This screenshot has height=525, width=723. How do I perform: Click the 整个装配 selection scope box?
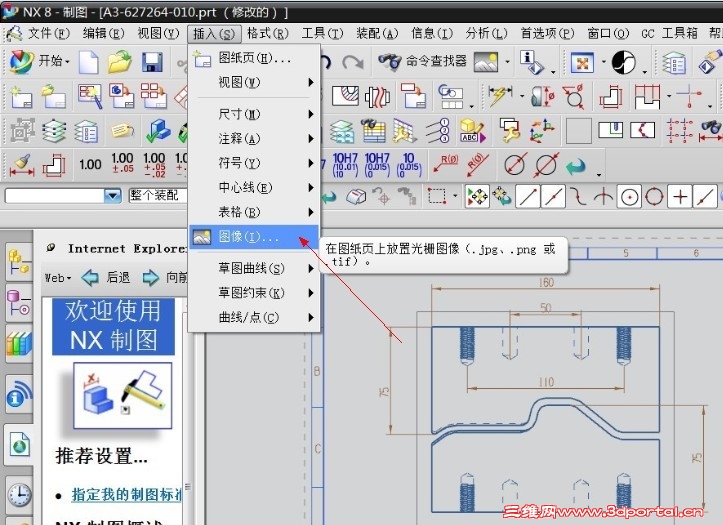[x=157, y=195]
